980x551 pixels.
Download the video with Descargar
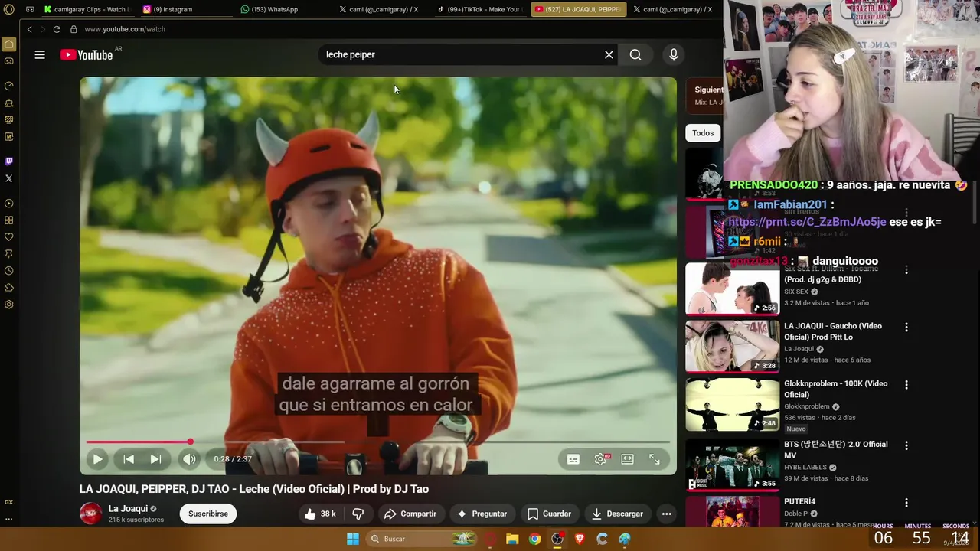click(x=617, y=514)
